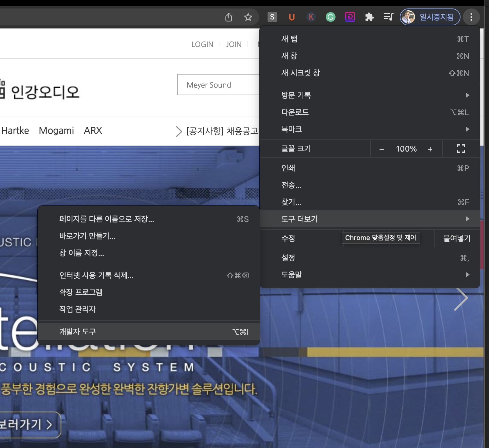Decrease zoom with the minus button
This screenshot has width=489, height=448.
pos(382,149)
